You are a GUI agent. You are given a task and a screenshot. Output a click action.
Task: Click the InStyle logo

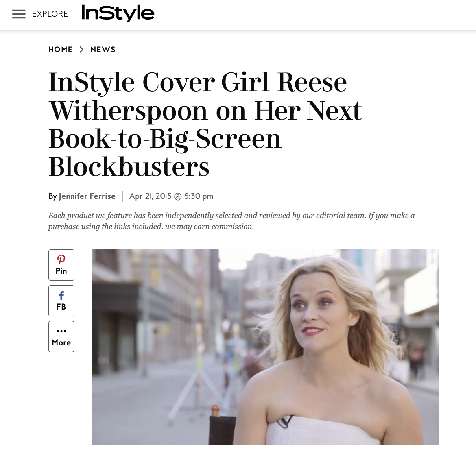tap(118, 13)
